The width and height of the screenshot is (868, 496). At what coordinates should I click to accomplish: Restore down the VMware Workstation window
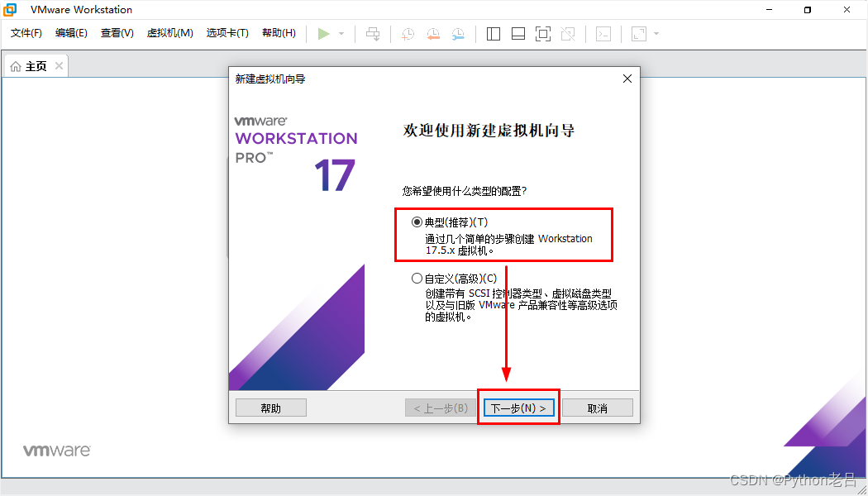(808, 10)
